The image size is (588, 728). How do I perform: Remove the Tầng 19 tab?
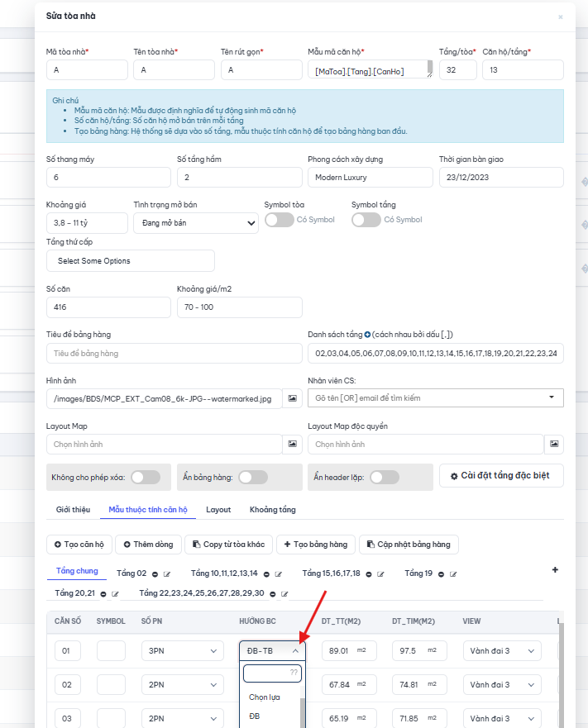441,574
